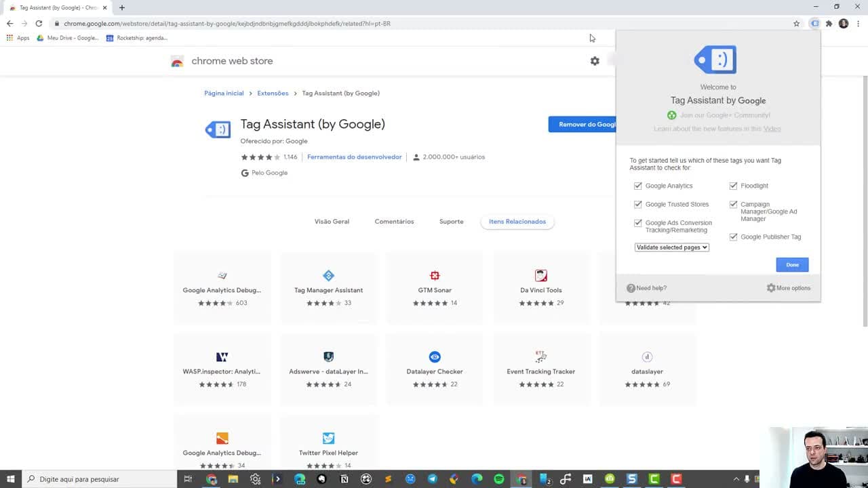868x488 pixels.
Task: Click the Windows search box
Action: (x=99, y=479)
